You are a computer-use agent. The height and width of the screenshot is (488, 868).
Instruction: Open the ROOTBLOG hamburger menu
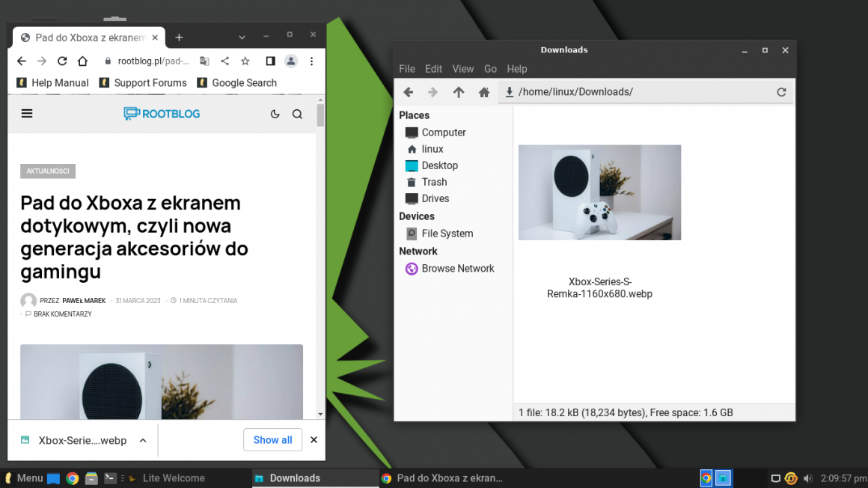(x=27, y=113)
